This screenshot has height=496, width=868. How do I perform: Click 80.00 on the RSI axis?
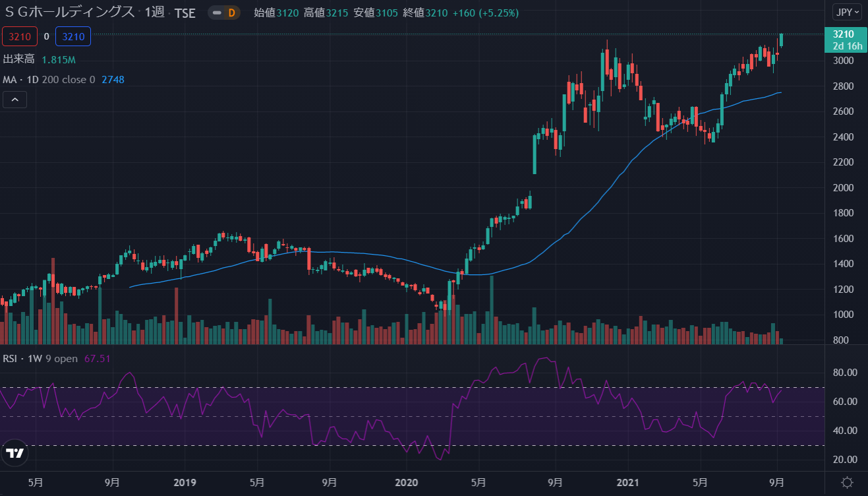[x=845, y=373]
